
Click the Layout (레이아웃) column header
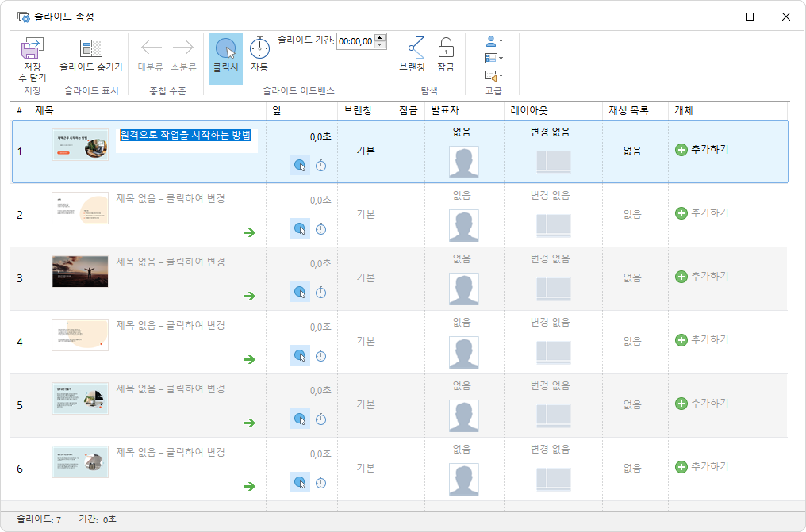(x=529, y=111)
